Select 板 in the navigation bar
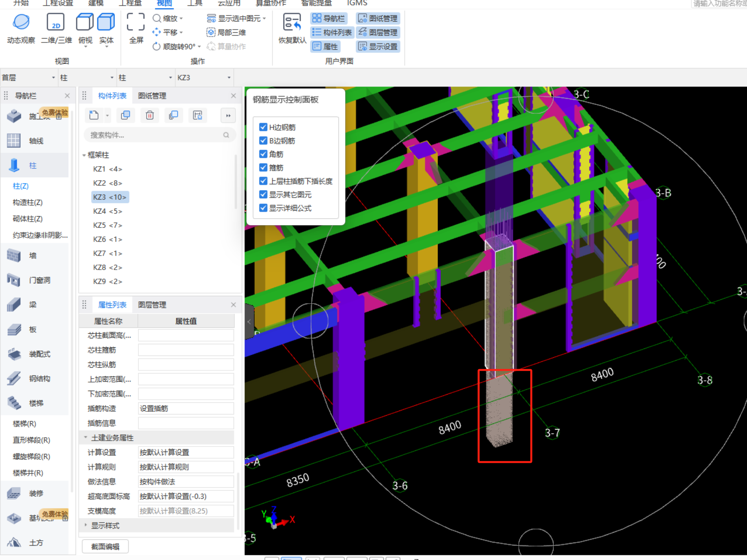747x560 pixels. point(33,329)
